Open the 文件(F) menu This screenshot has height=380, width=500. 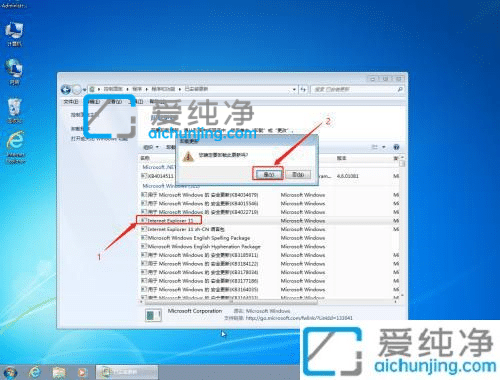click(x=71, y=101)
